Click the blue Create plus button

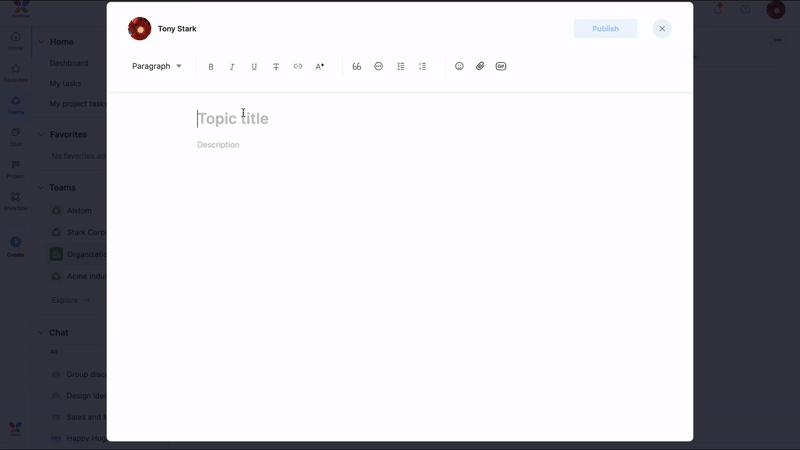(15, 242)
